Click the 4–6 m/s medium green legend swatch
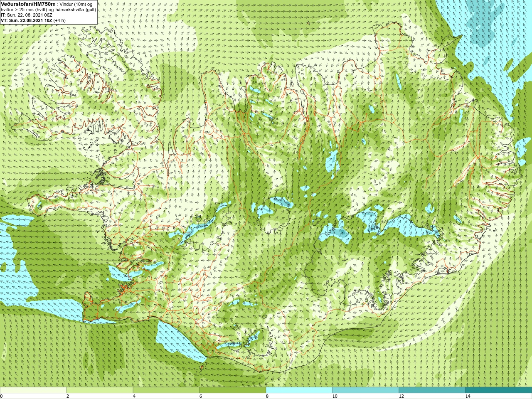Image resolution: width=532 pixels, height=399 pixels. coord(166,390)
